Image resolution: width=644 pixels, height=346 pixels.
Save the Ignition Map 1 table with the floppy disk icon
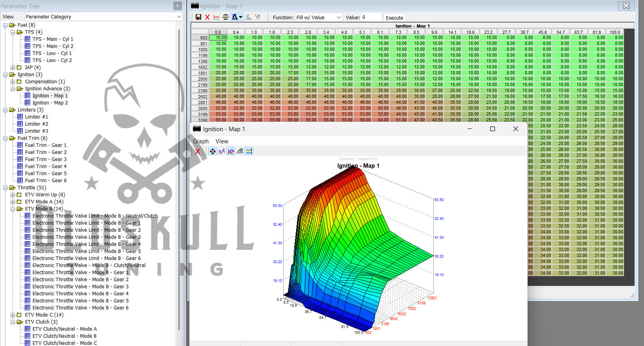[x=198, y=17]
